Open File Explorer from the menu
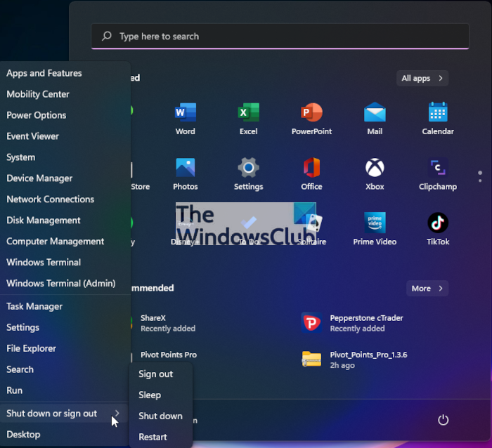This screenshot has width=492, height=448. [65, 348]
